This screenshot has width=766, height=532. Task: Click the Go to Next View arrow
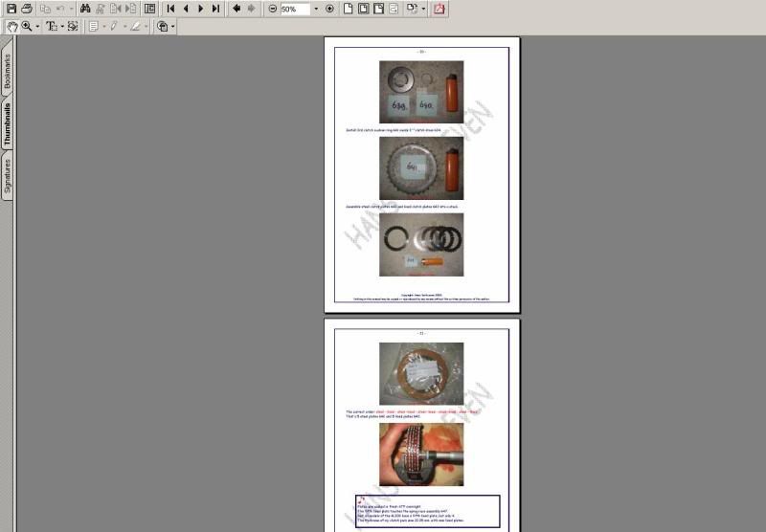251,9
